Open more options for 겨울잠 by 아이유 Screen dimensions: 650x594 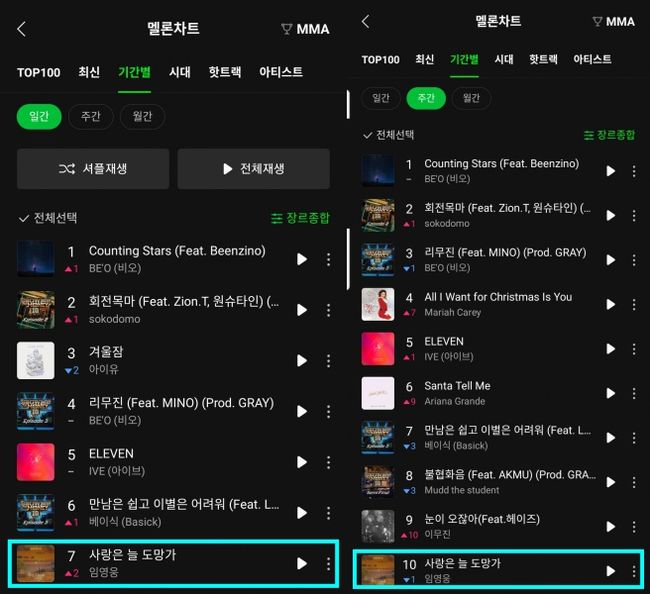(x=328, y=361)
